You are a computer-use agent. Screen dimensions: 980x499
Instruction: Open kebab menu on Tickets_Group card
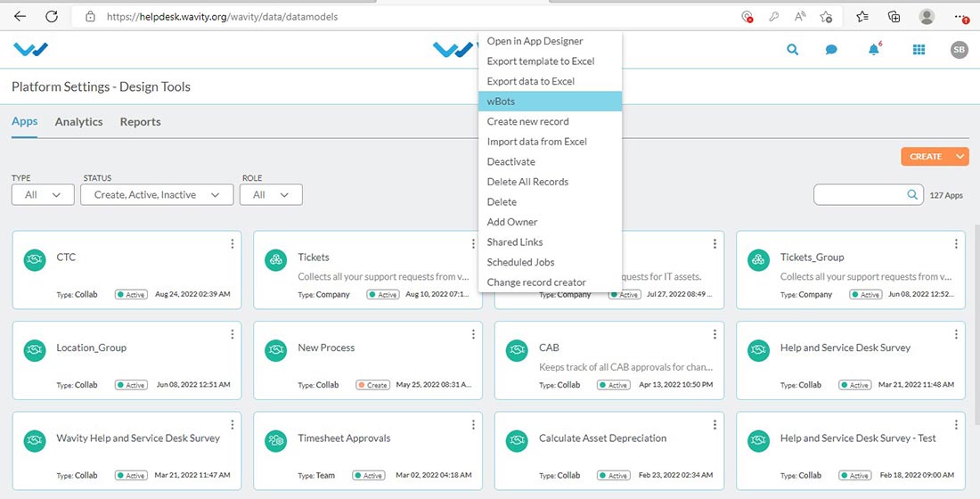956,244
